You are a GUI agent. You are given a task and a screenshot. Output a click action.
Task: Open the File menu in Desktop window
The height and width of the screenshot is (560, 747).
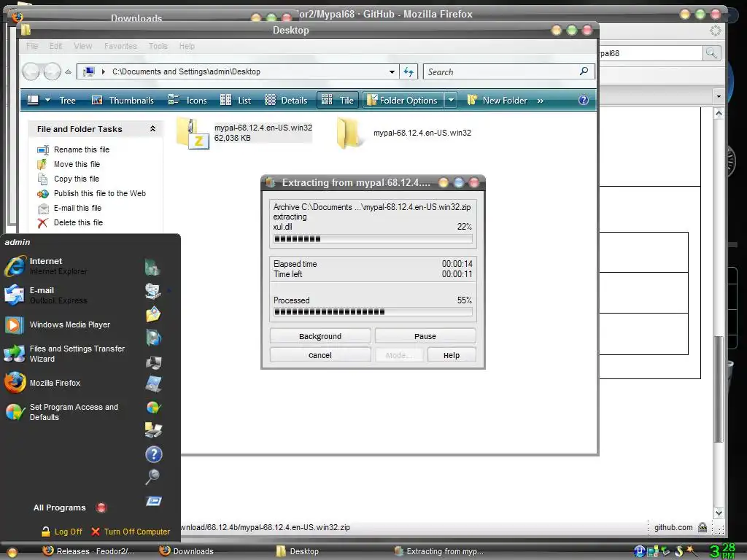(x=32, y=46)
